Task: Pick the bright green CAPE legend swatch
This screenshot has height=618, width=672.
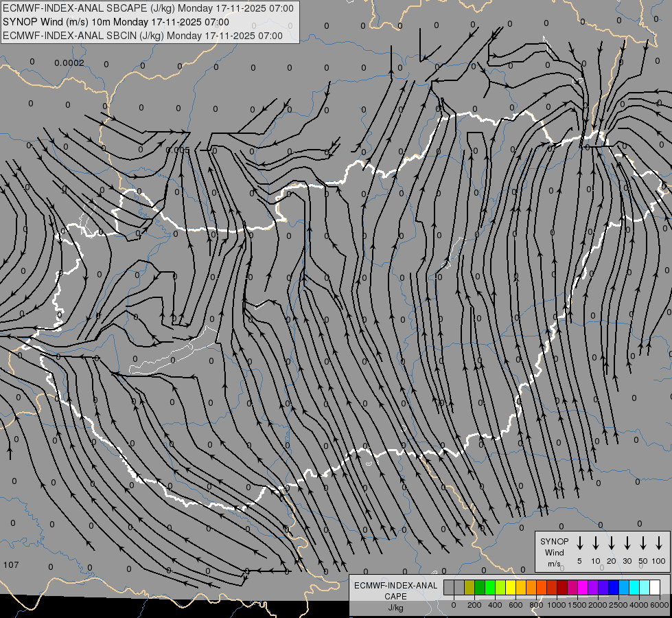Action: point(490,587)
